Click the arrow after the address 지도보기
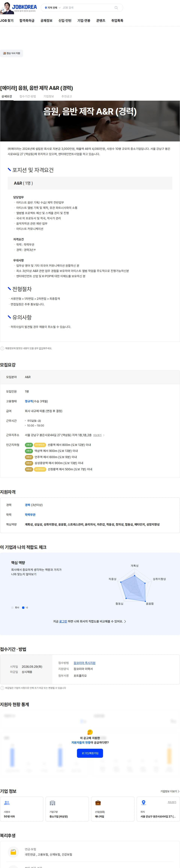Screen dimensions: 180x868 pyautogui.click(x=104, y=435)
